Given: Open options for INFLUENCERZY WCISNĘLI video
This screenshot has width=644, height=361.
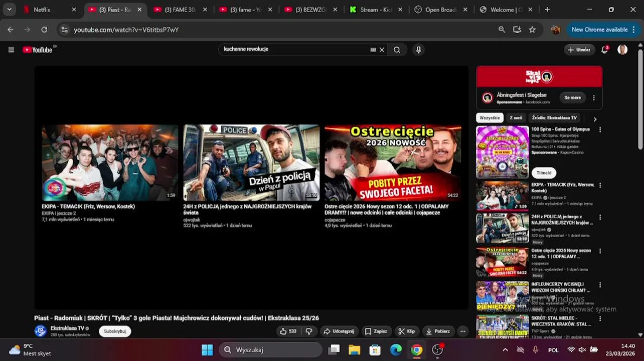Looking at the screenshot, I should point(600,284).
